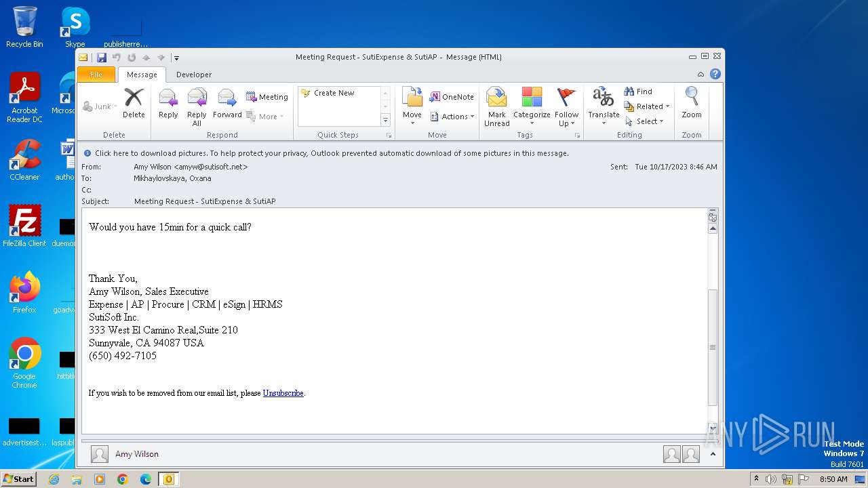This screenshot has width=868, height=488.
Task: Click Reply All
Action: [x=197, y=107]
